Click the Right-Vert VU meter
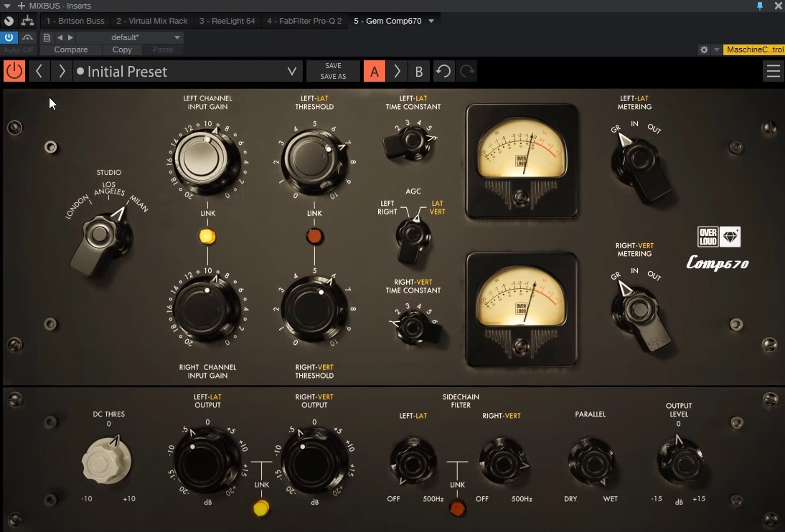This screenshot has height=532, width=785. point(521,310)
